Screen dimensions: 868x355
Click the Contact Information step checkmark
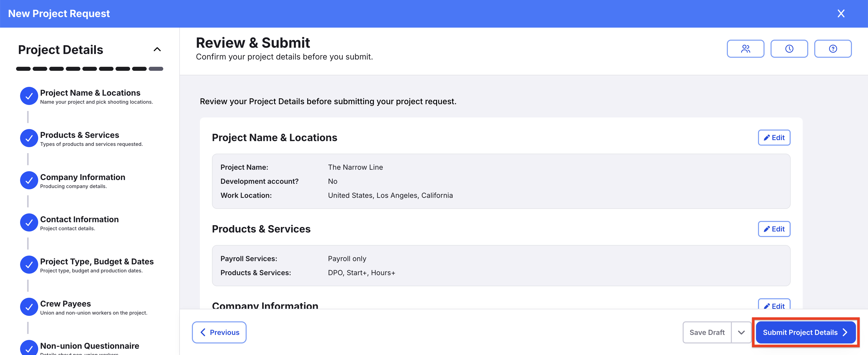(x=29, y=222)
